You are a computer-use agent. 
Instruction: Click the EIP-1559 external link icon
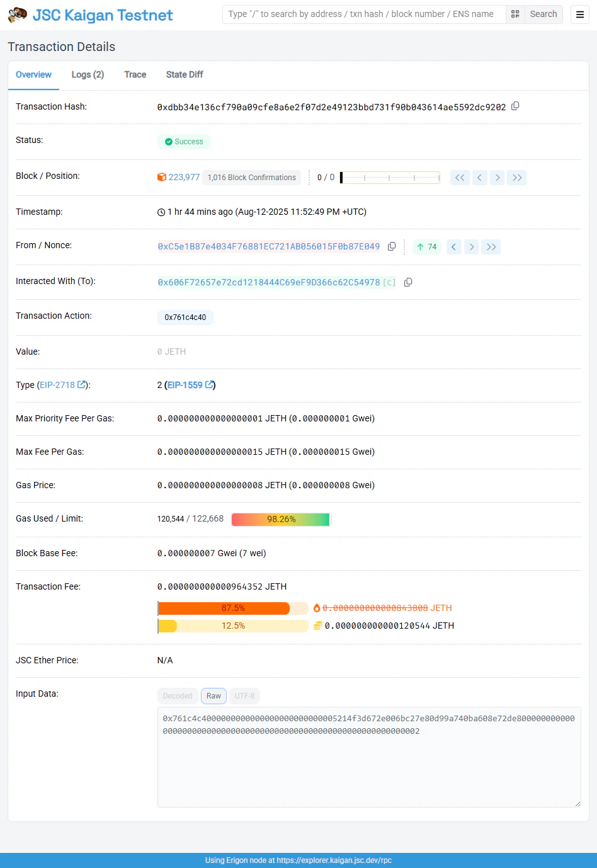pos(209,384)
